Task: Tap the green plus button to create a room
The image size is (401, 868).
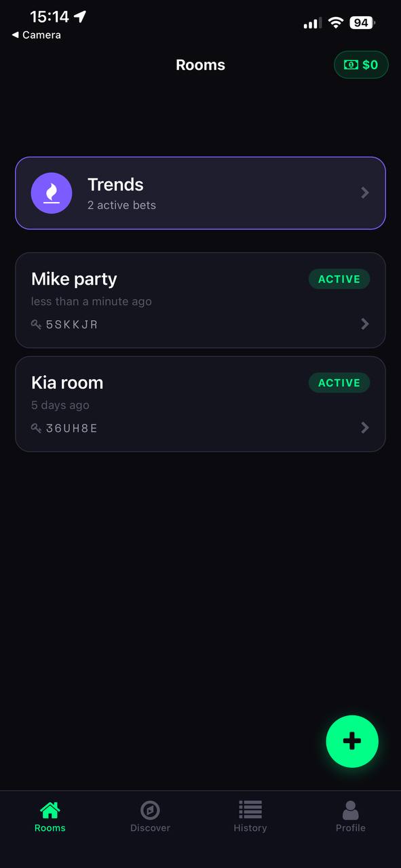Action: (x=352, y=741)
